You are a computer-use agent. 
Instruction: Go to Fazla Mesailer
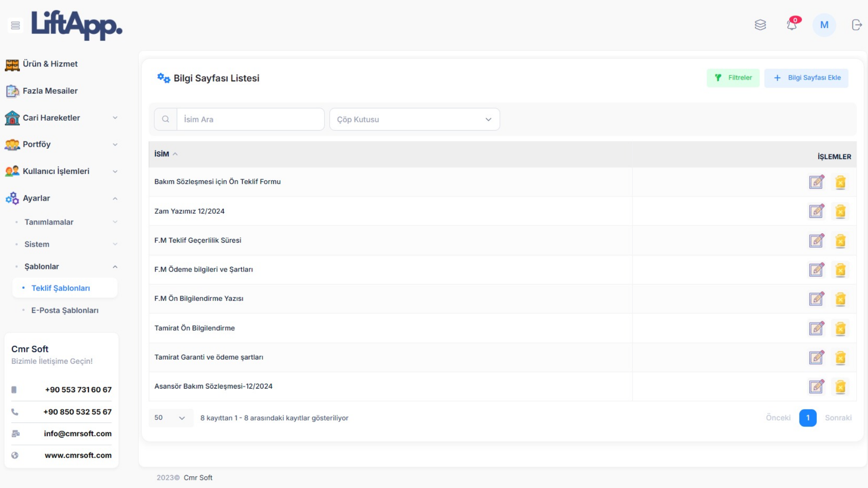[x=50, y=91]
